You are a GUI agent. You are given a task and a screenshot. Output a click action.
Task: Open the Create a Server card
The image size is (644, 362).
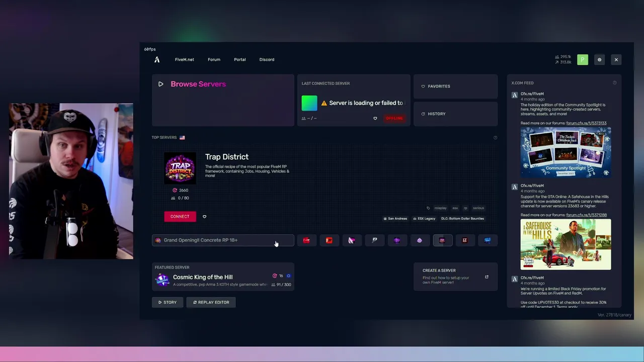coord(455,277)
